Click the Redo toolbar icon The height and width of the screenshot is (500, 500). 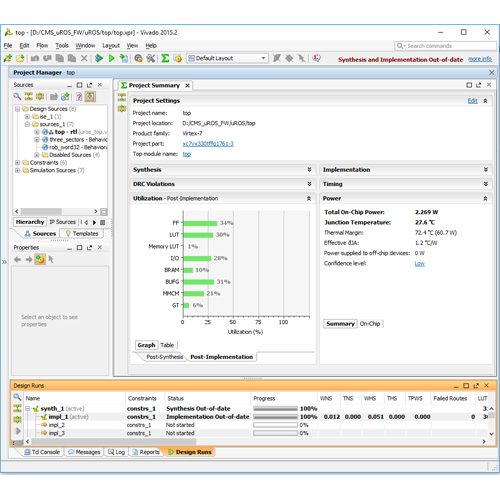coord(47,58)
